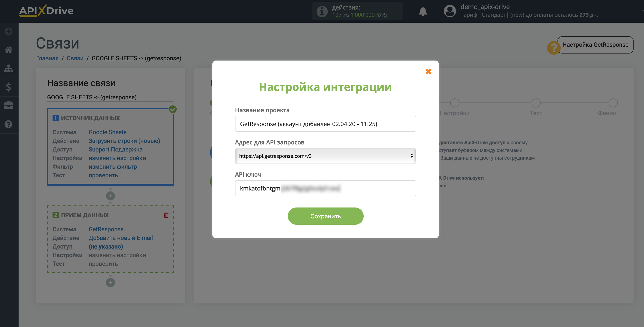Expand the sidebar arrow icon
This screenshot has height=327, width=644.
point(9,32)
